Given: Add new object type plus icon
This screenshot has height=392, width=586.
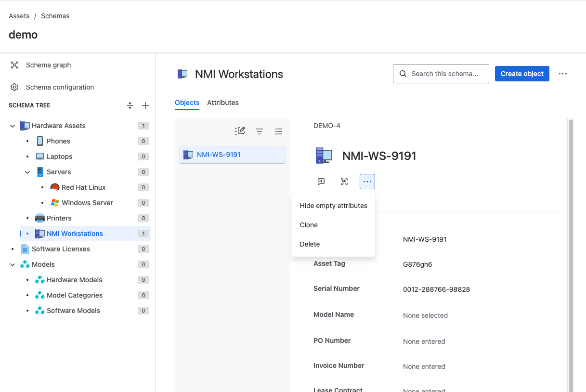Looking at the screenshot, I should click(145, 105).
